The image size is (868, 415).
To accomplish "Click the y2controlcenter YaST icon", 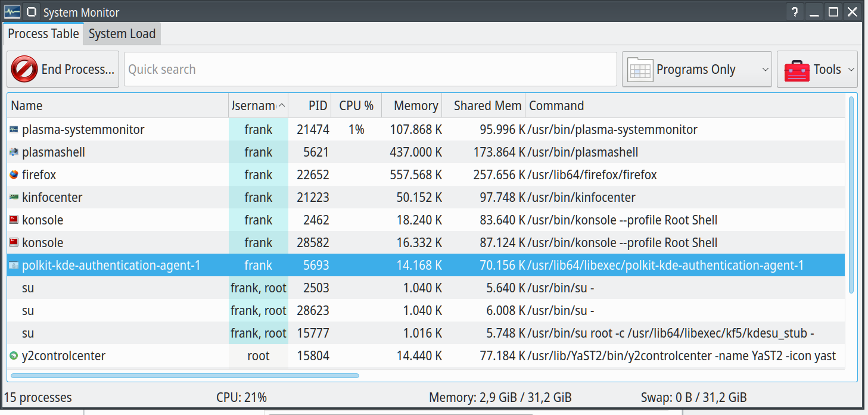I will pos(14,356).
